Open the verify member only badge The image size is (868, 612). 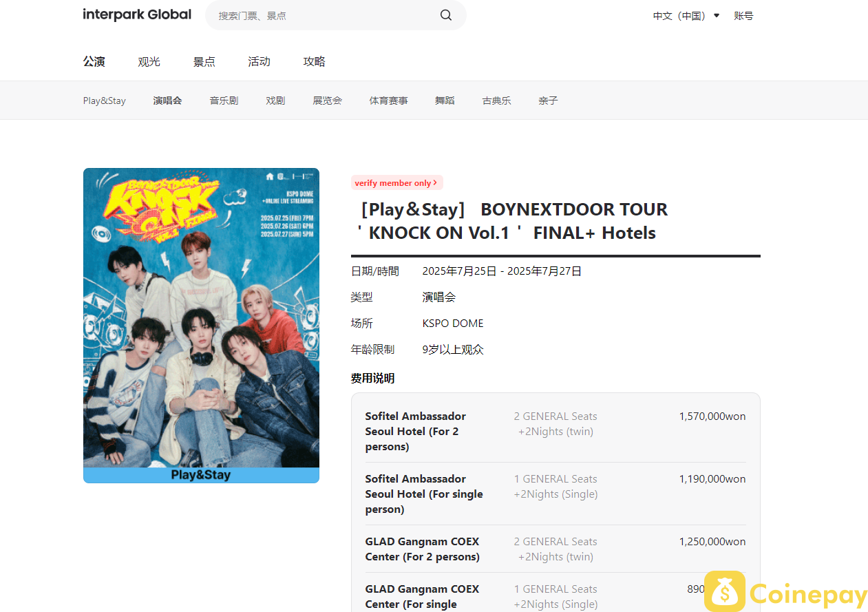(x=396, y=182)
